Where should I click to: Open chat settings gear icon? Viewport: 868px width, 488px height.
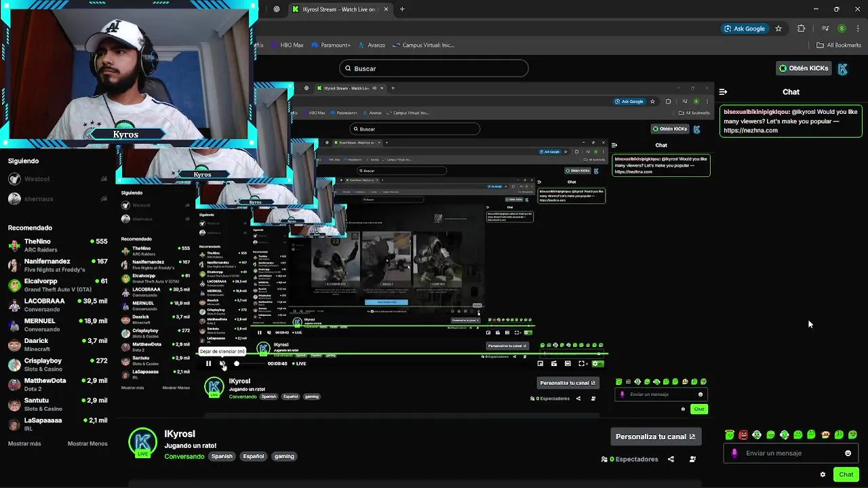[823, 474]
